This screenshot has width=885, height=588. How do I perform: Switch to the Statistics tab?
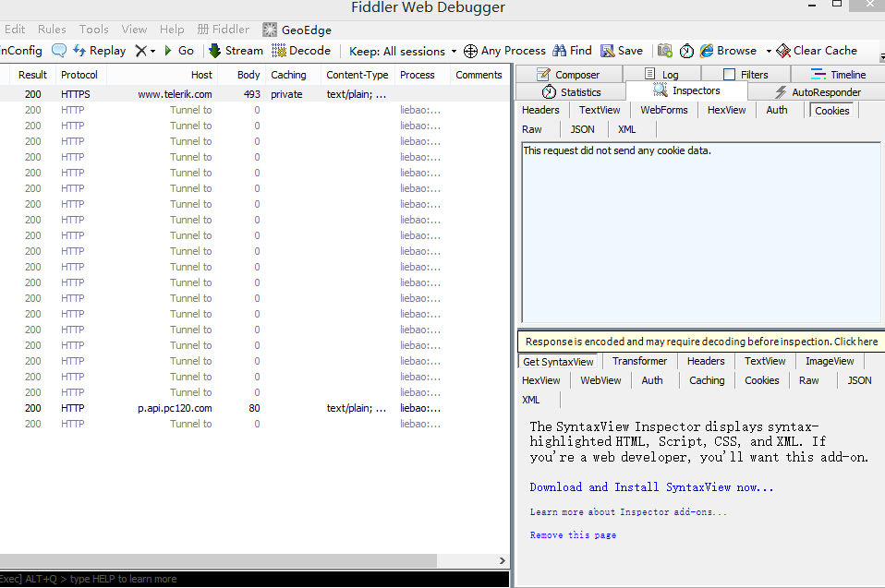[571, 92]
